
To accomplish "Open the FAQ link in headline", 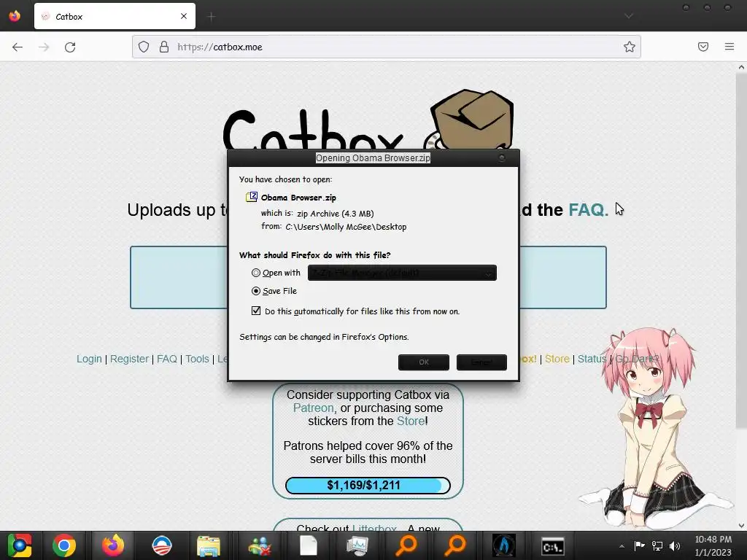I will pyautogui.click(x=589, y=209).
